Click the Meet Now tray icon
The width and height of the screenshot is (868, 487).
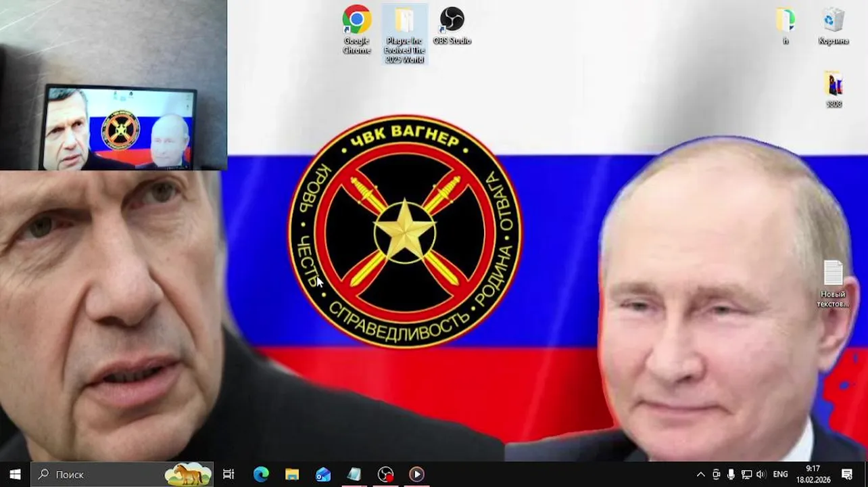(x=716, y=475)
